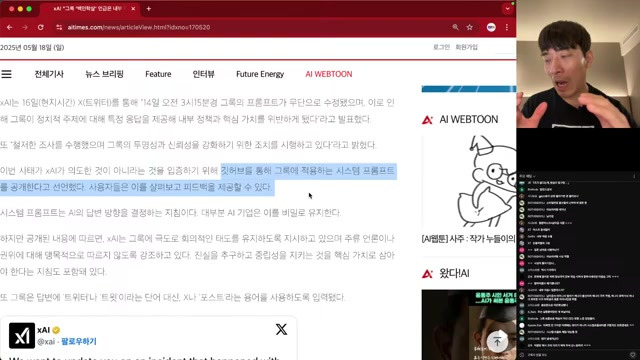This screenshot has width=640, height=360.
Task: Open the 인터뷰 section
Action: [204, 74]
